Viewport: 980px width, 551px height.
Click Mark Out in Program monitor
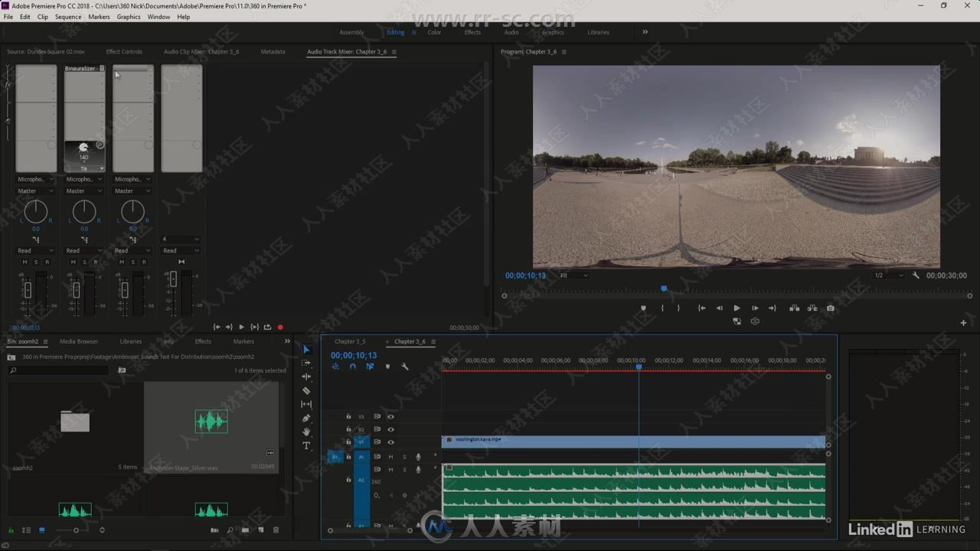678,308
